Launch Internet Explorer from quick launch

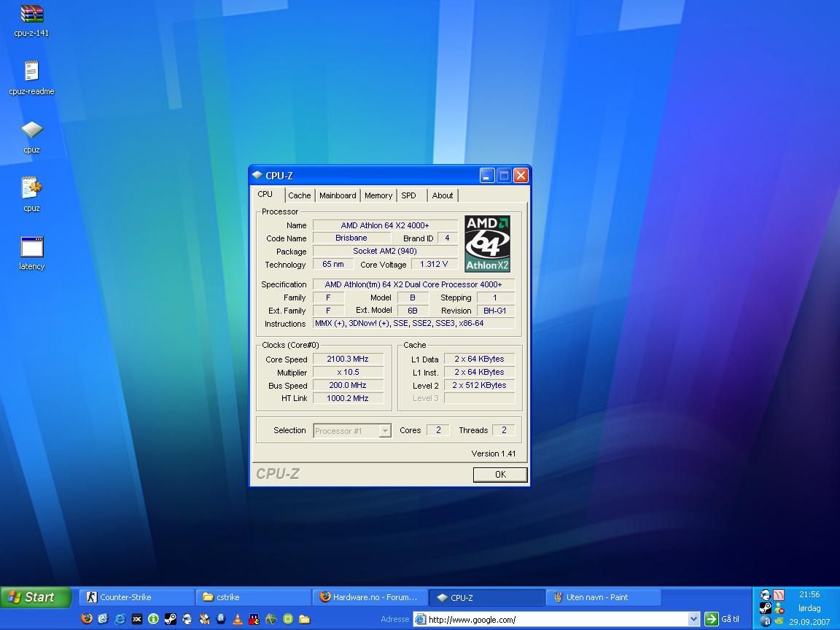120,619
